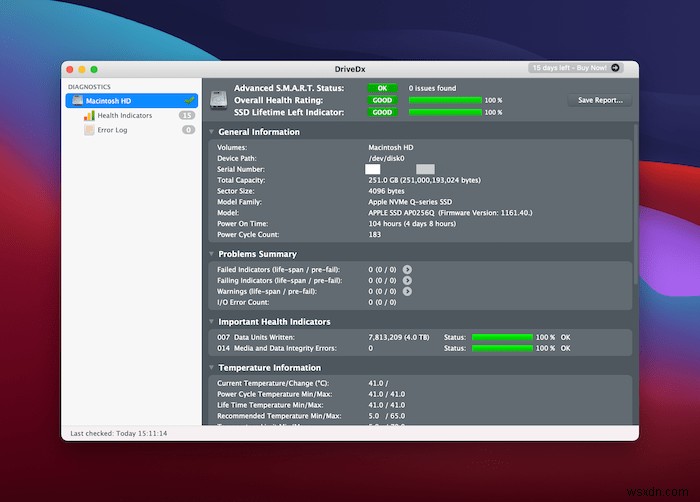Click Model Family value Apple NVMe Q-series SSD
Screen dimensions: 700x502
[x=410, y=202]
